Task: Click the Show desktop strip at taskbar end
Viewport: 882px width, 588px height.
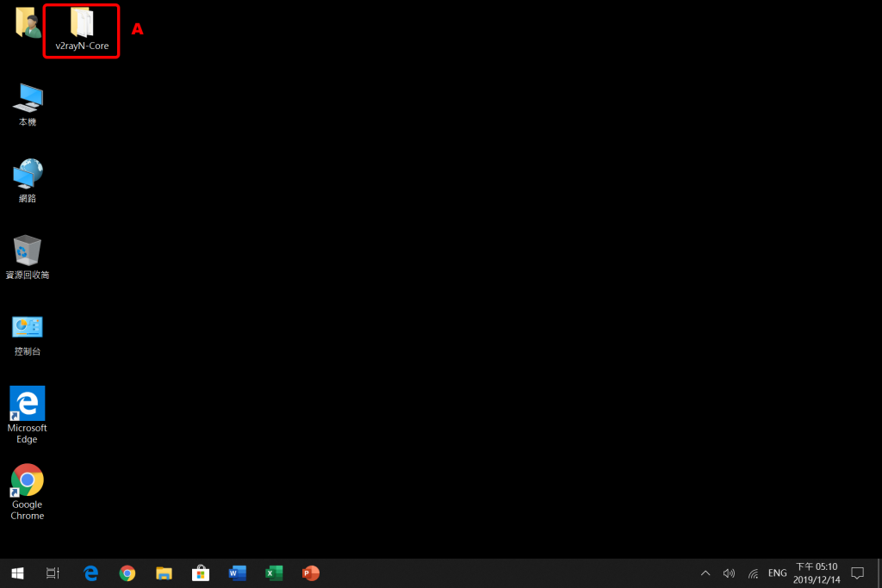Action: (879, 573)
